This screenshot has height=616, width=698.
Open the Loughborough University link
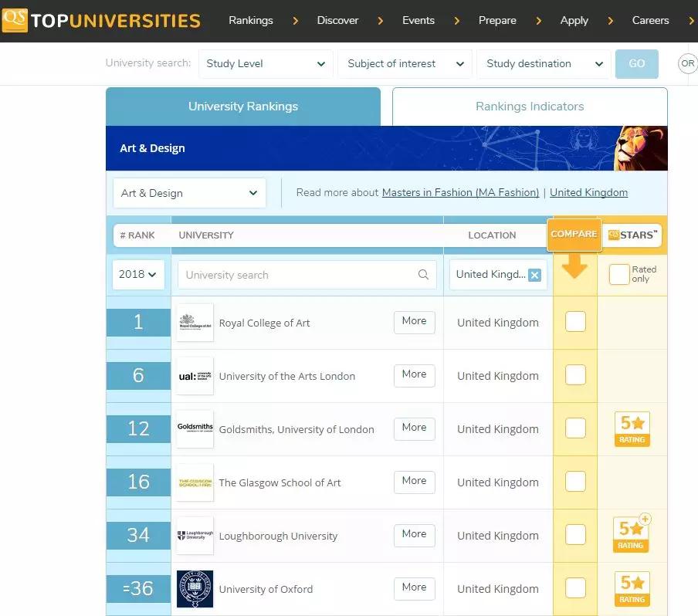click(x=278, y=536)
